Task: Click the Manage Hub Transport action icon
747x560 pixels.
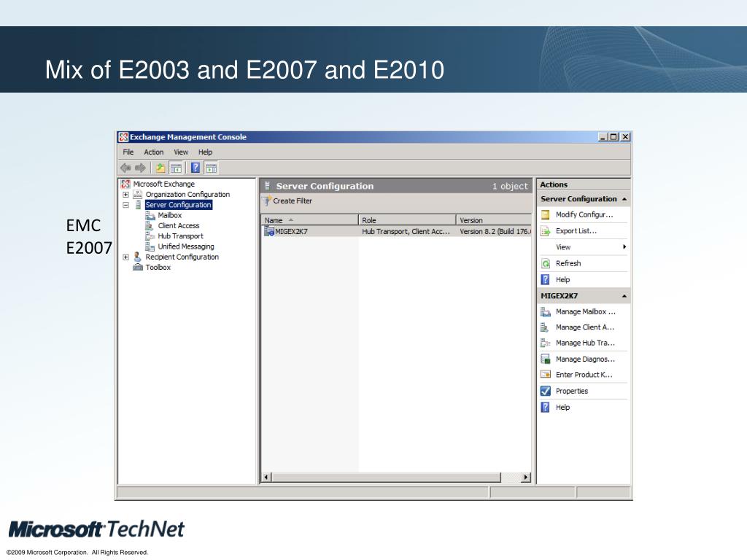Action: tap(546, 343)
